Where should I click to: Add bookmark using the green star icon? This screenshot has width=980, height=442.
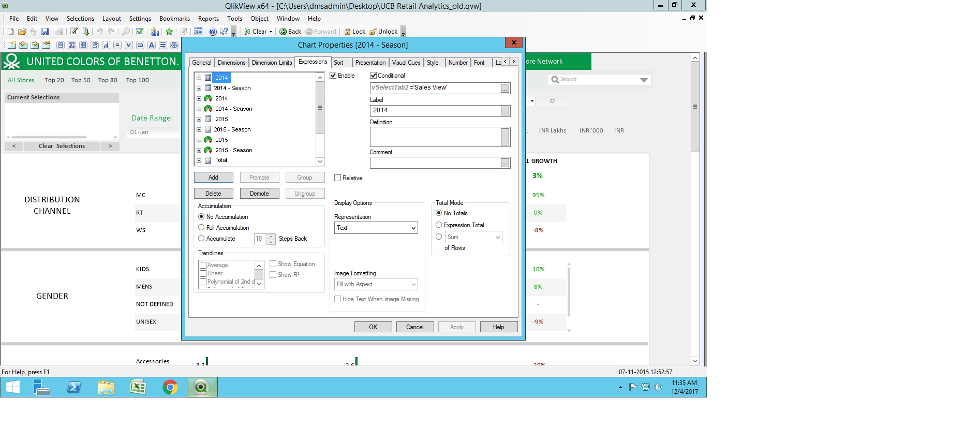(169, 32)
